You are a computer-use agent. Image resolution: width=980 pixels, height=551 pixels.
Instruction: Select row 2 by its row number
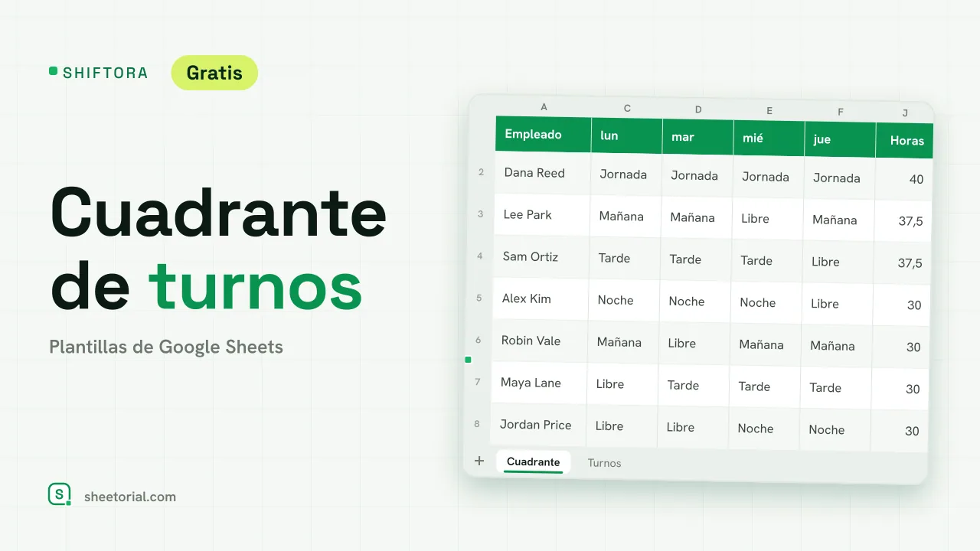[481, 172]
